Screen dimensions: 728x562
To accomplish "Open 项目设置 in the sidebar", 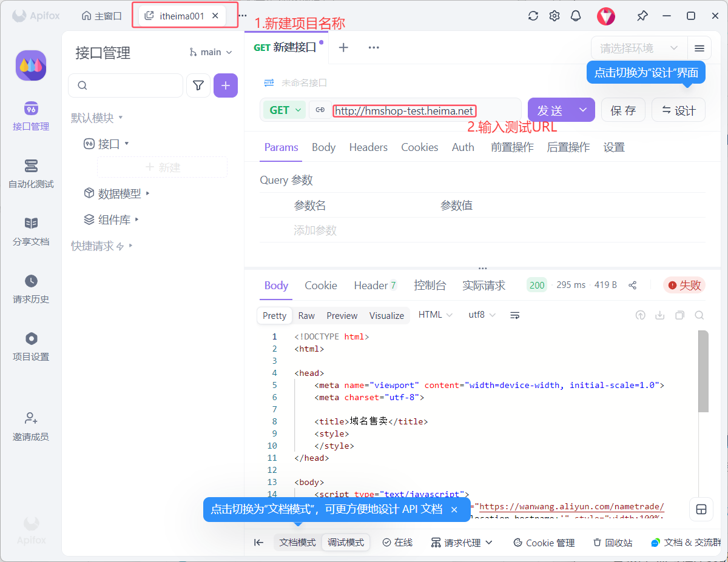I will [x=31, y=346].
